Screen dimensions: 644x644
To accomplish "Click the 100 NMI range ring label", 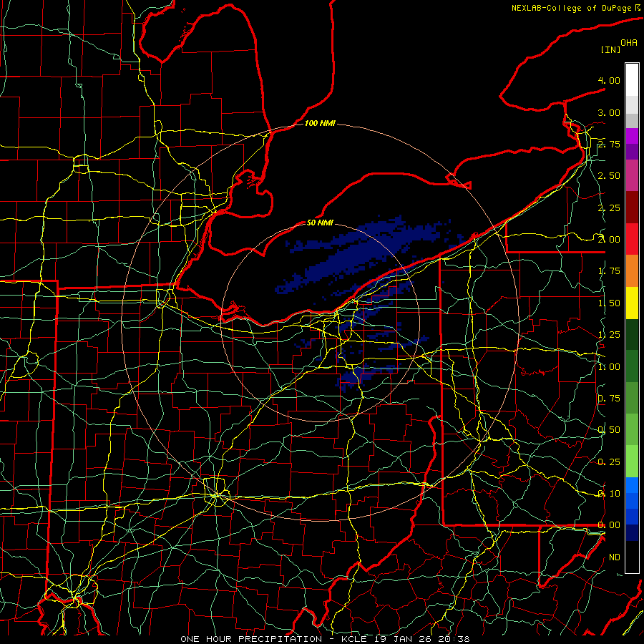I will 320,123.
